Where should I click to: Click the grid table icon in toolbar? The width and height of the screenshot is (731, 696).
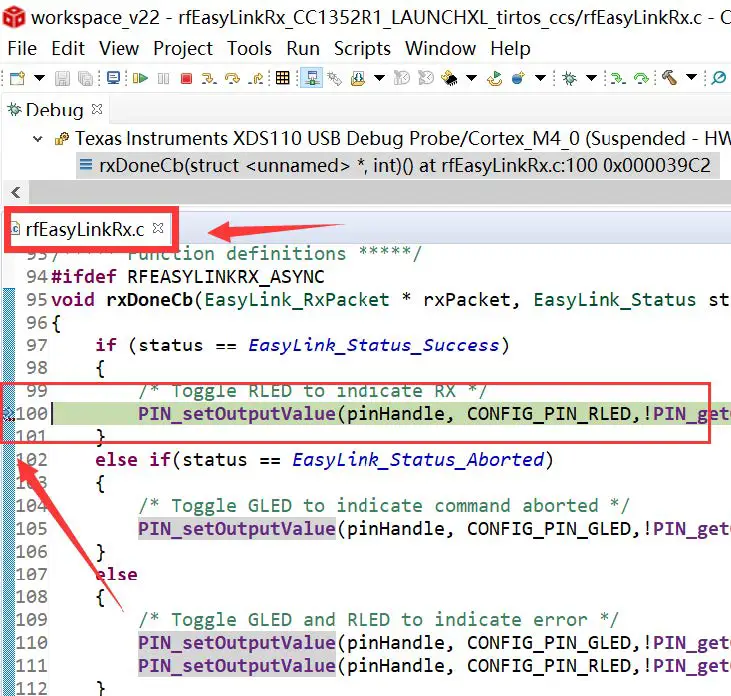(283, 78)
